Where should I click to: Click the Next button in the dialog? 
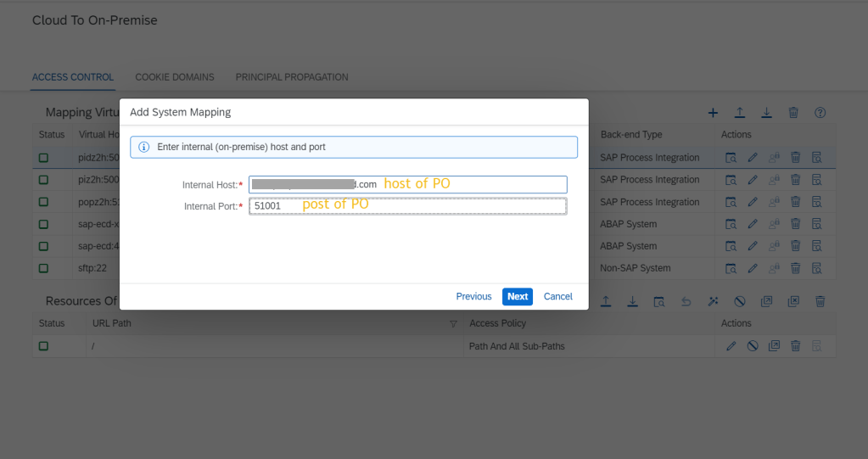518,296
